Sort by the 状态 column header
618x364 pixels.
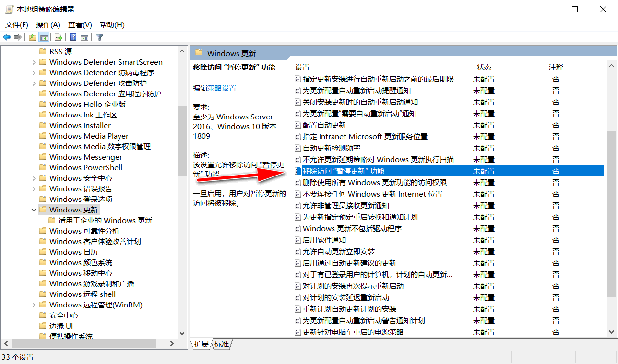(x=484, y=67)
